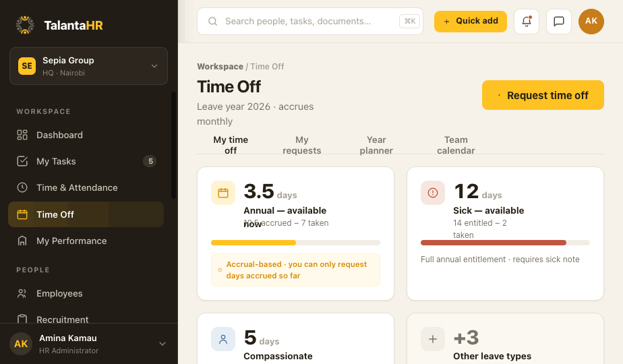The height and width of the screenshot is (364, 623).
Task: Switch to Year planner tab
Action: click(x=376, y=145)
